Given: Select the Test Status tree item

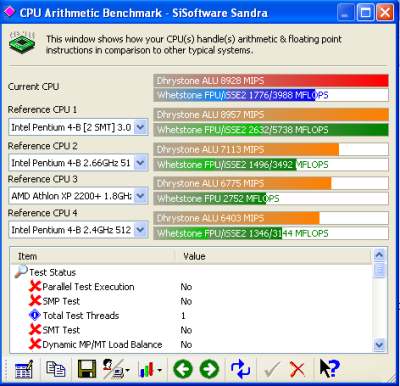Looking at the screenshot, I should point(52,272).
